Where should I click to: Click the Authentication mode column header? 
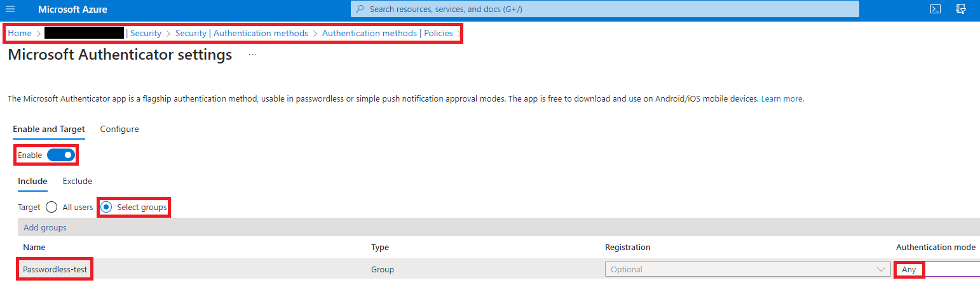[x=936, y=248]
